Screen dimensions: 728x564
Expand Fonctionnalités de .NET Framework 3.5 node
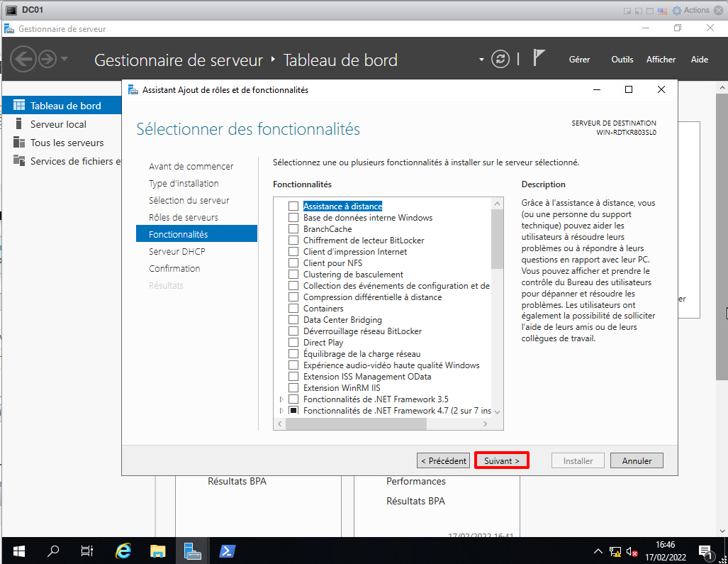(282, 399)
